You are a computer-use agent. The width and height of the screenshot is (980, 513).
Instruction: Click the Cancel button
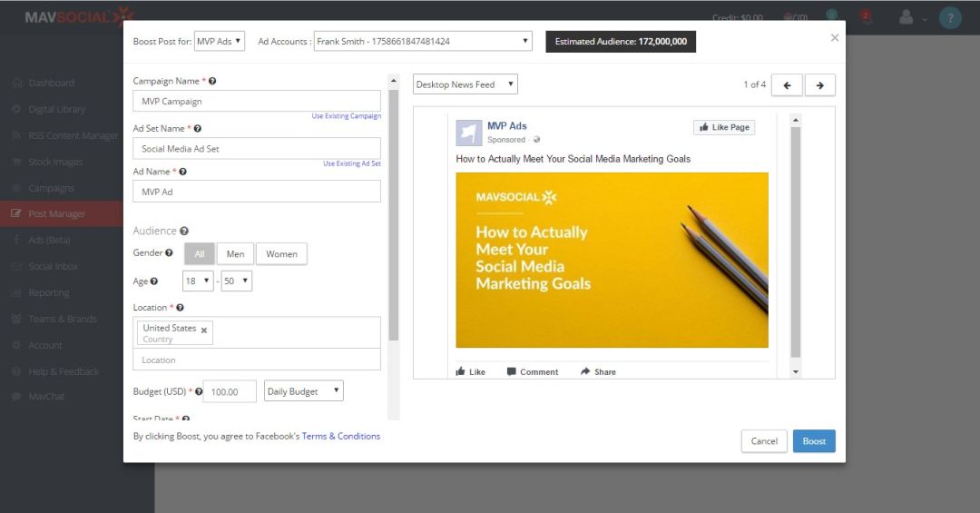click(764, 441)
